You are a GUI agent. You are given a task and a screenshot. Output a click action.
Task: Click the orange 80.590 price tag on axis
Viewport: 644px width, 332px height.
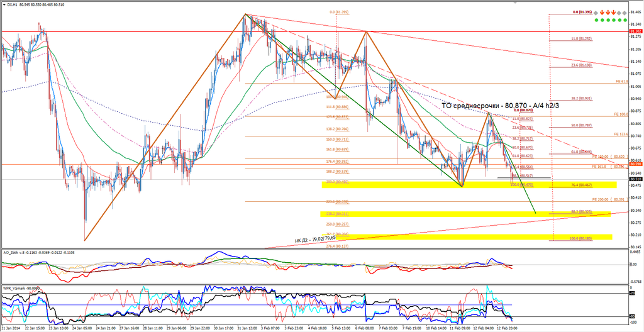[636, 164]
